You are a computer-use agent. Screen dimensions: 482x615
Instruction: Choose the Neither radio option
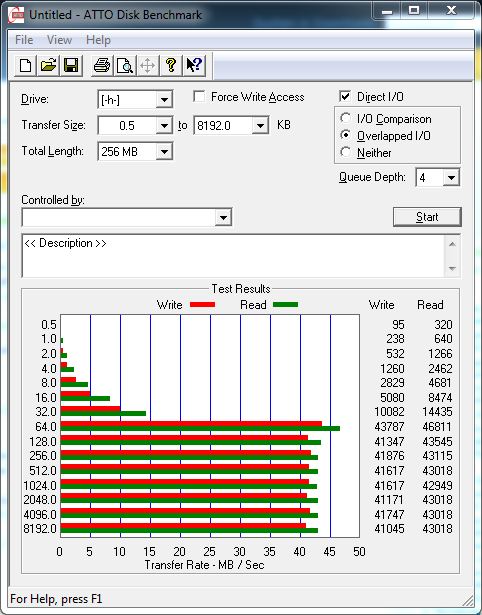(346, 152)
